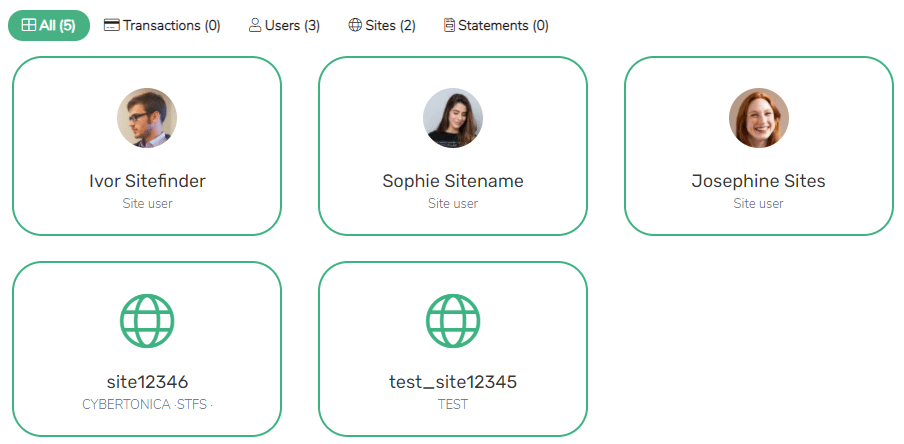Open the Josephine Sites name text
This screenshot has width=904, height=444.
[x=759, y=181]
